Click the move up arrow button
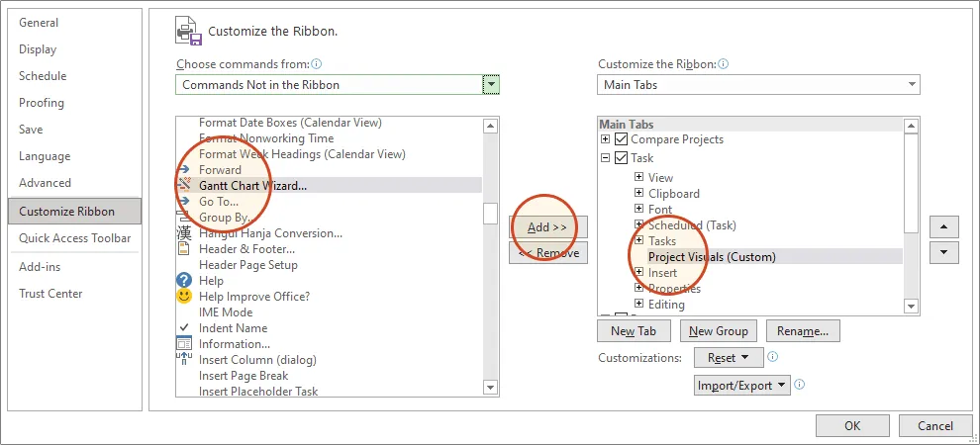Screen dimensions: 980x445 (x=946, y=227)
